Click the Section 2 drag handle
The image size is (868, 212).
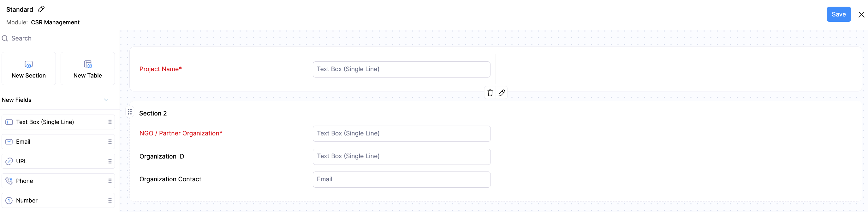tap(130, 112)
